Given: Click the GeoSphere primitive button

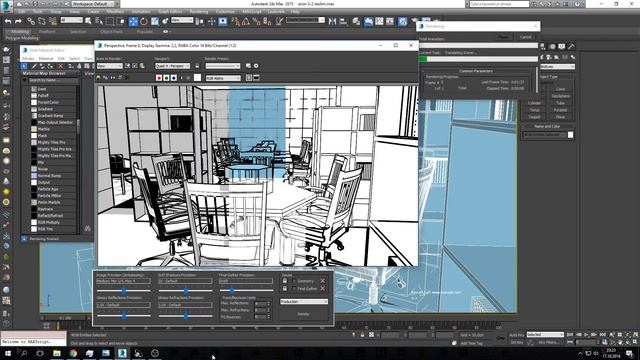Looking at the screenshot, I should point(560,96).
